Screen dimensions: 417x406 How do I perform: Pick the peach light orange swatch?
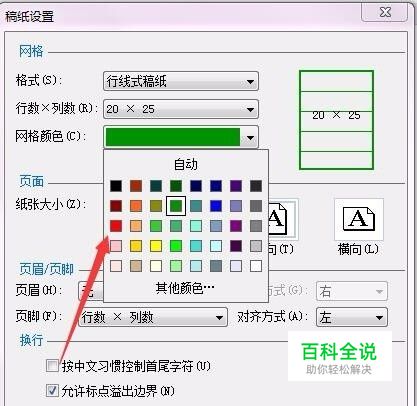pos(136,226)
